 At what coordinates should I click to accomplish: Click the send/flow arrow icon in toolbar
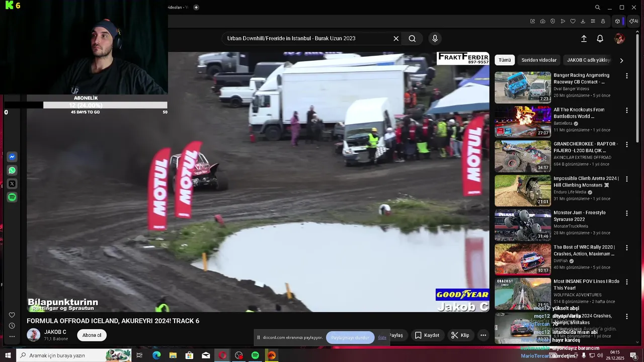point(562,21)
